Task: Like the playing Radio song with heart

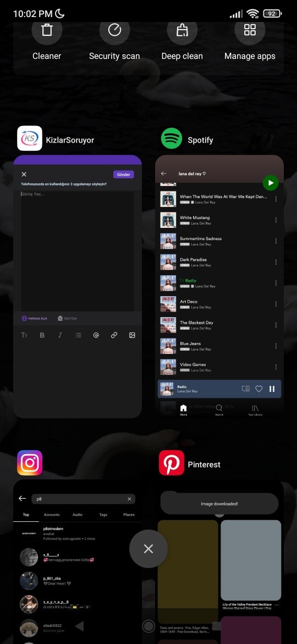Action: [x=259, y=389]
